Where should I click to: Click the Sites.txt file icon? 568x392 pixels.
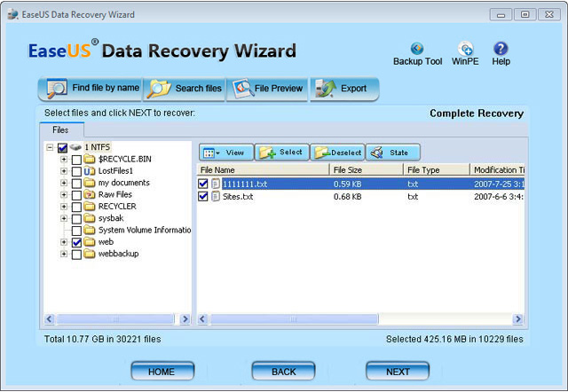(x=216, y=197)
